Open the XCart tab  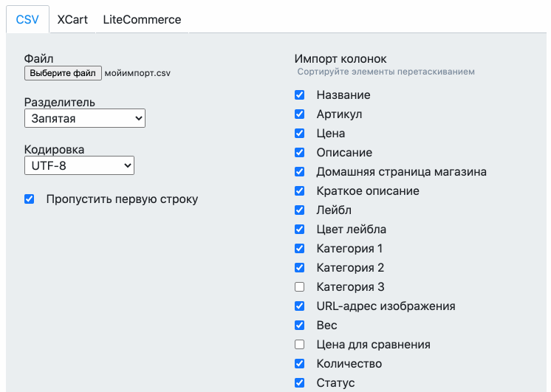point(72,20)
